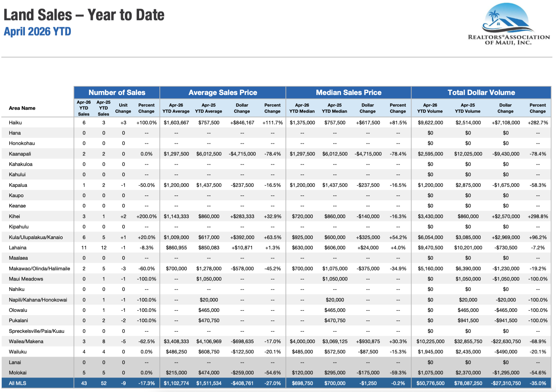Click the 'Molokai' area name
Screen dimensions: 556x392
pyautogui.click(x=17, y=373)
